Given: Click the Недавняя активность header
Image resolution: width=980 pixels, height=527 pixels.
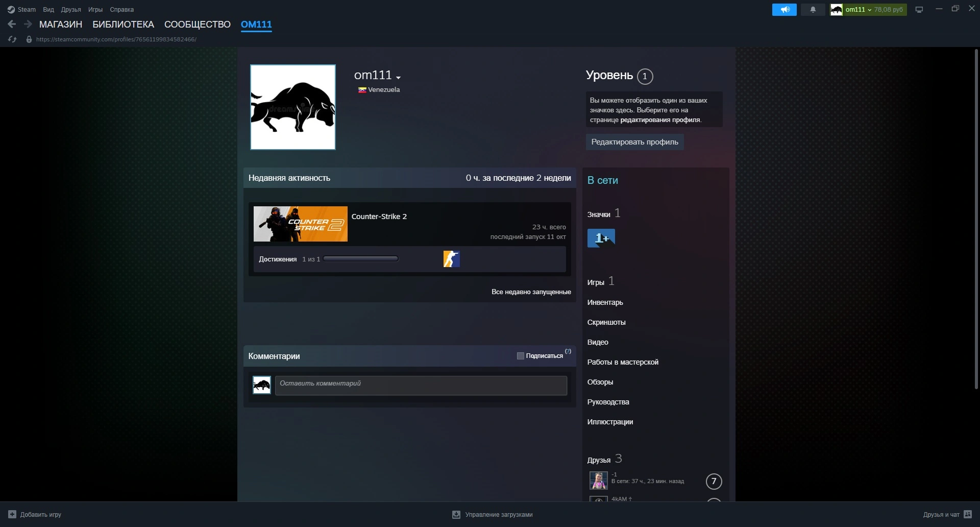Looking at the screenshot, I should [289, 178].
